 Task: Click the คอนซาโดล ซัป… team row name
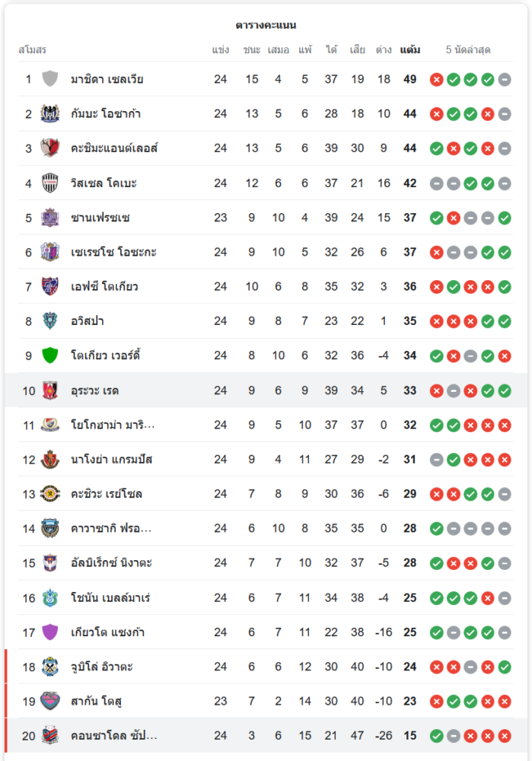(x=113, y=736)
